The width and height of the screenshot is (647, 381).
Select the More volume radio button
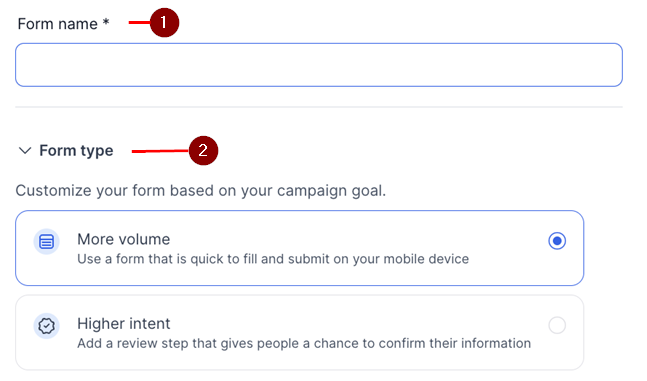click(557, 241)
